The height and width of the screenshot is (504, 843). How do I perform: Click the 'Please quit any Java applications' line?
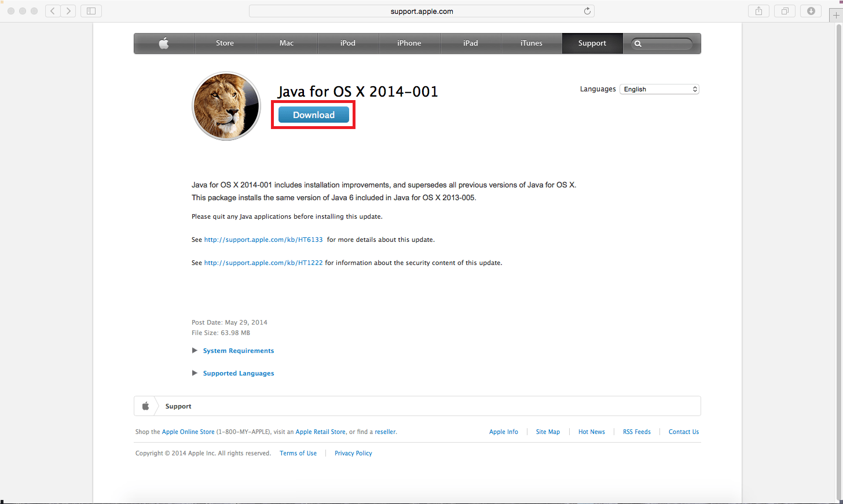pos(287,216)
